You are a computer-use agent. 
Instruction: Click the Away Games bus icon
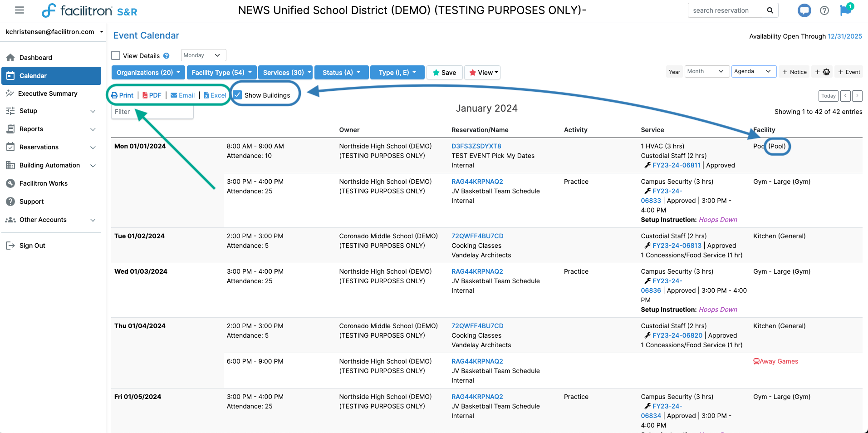point(756,361)
